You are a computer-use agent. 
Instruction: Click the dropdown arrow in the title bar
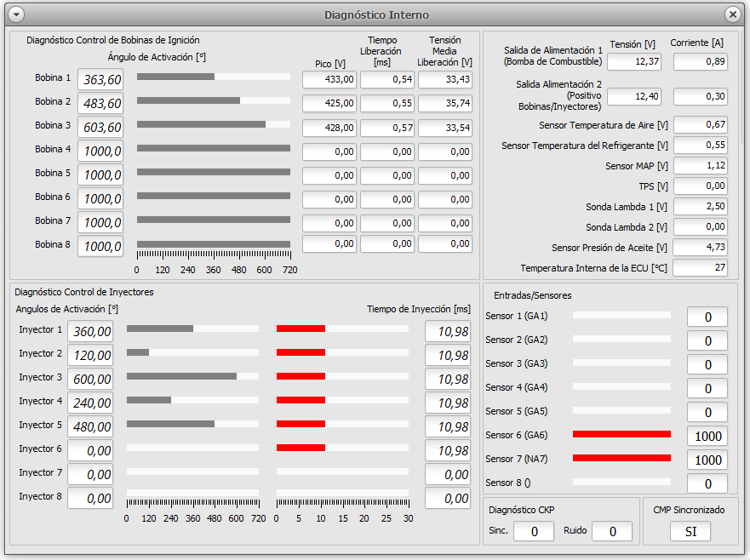[15, 14]
